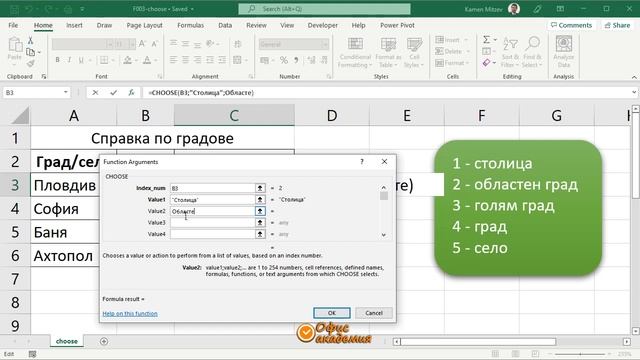640x360 pixels.
Task: Collapse the ribbon with chevron
Action: 634,77
